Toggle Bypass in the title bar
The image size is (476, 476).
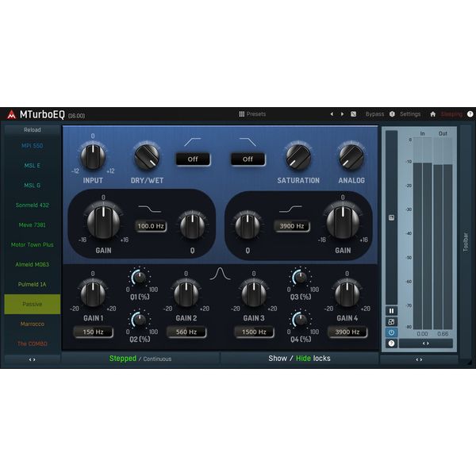pos(374,114)
